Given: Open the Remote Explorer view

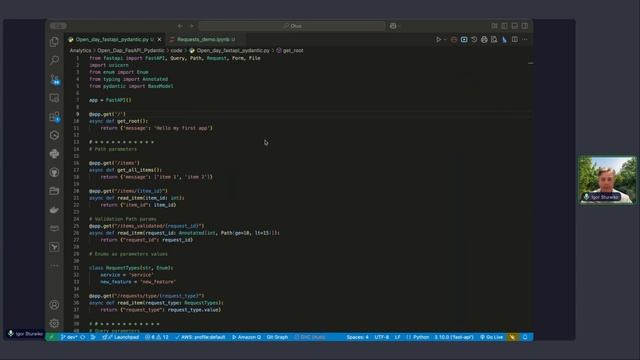Looking at the screenshot, I should pos(54,98).
